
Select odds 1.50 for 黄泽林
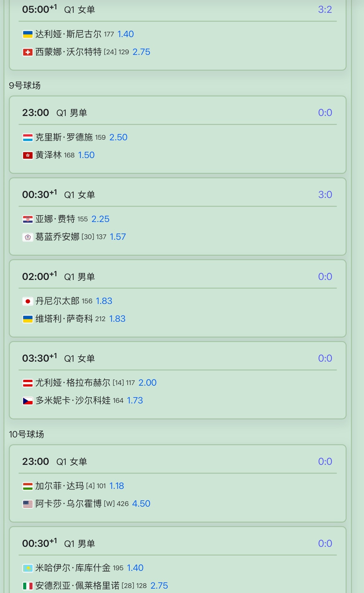pyautogui.click(x=86, y=155)
